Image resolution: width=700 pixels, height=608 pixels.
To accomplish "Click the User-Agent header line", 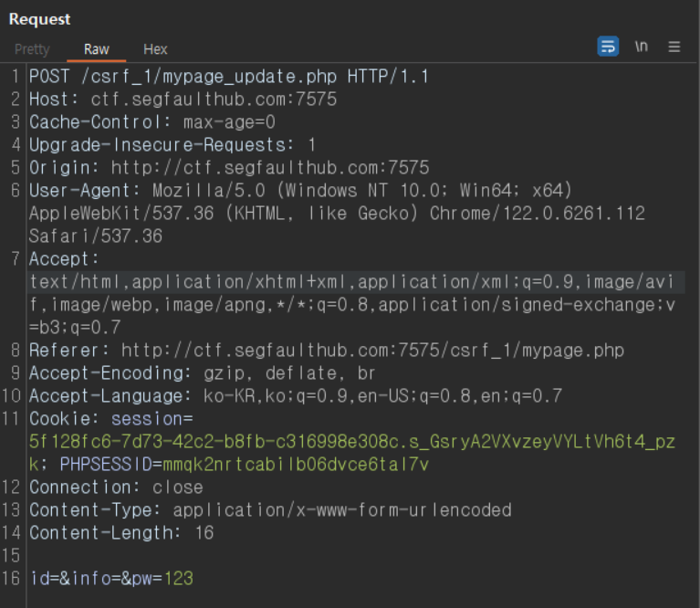I will pos(300,191).
